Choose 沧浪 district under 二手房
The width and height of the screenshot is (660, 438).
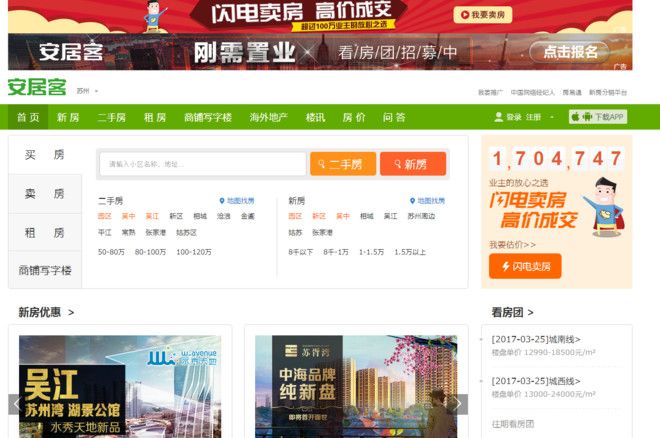224,216
